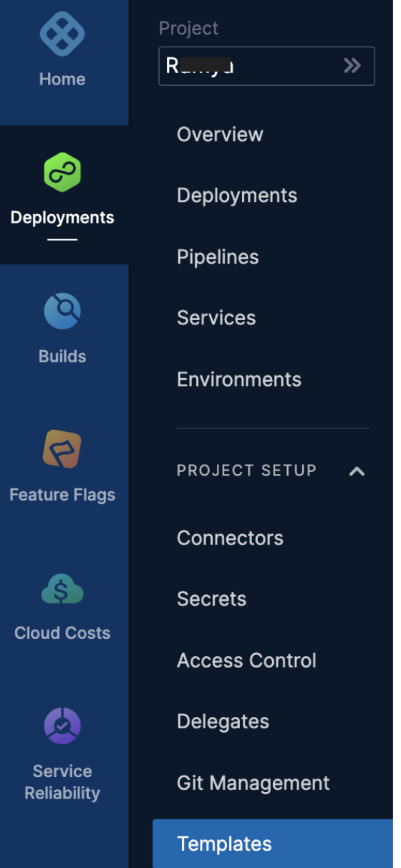Open Connectors under Project Setup

tap(230, 538)
